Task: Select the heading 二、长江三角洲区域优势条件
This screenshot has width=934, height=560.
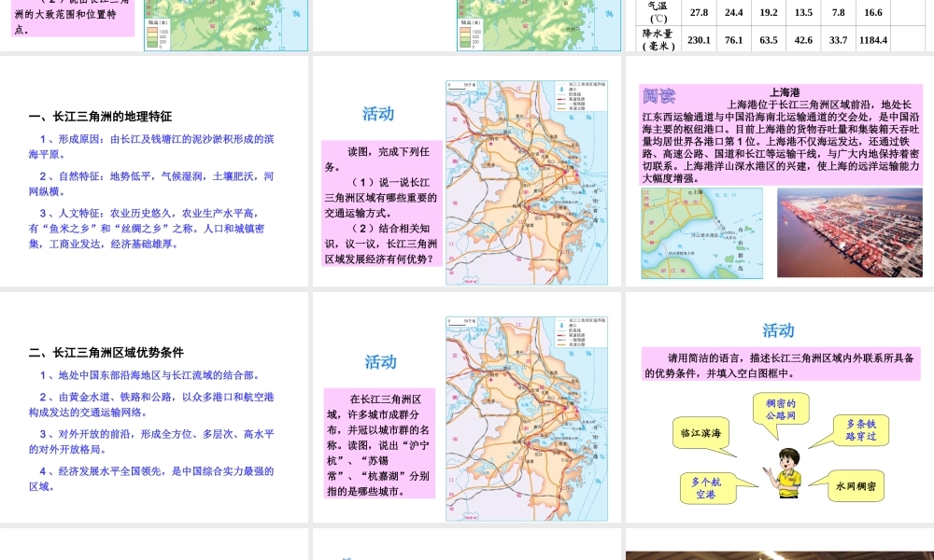Action: pyautogui.click(x=106, y=352)
